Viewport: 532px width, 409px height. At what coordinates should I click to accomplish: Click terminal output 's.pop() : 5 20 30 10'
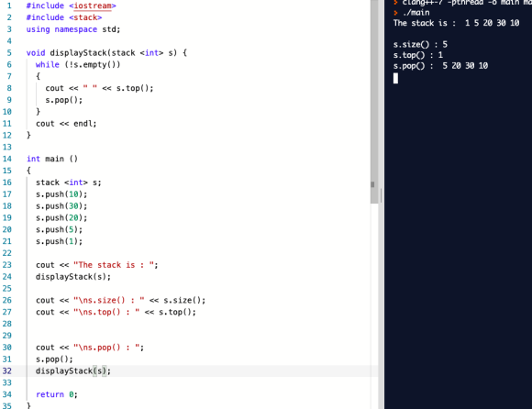440,66
